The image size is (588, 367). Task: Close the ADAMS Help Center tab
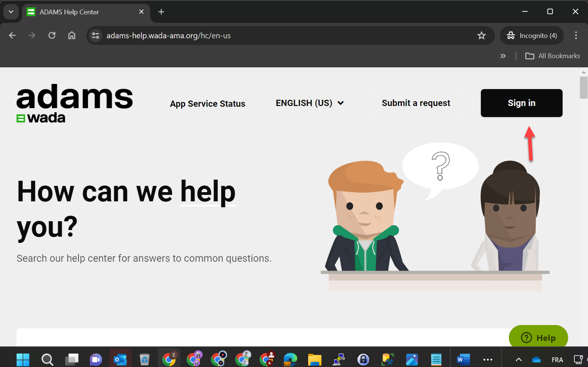pyautogui.click(x=141, y=12)
